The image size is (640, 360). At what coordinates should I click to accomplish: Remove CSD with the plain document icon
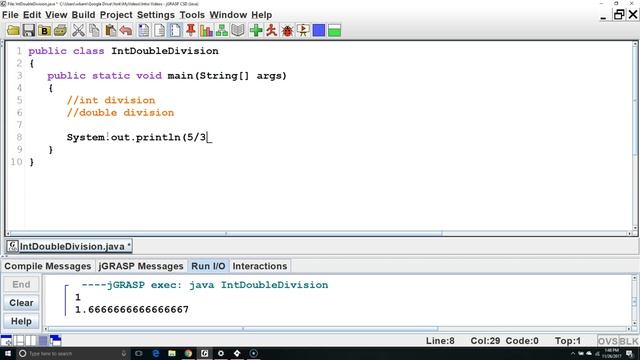160,31
